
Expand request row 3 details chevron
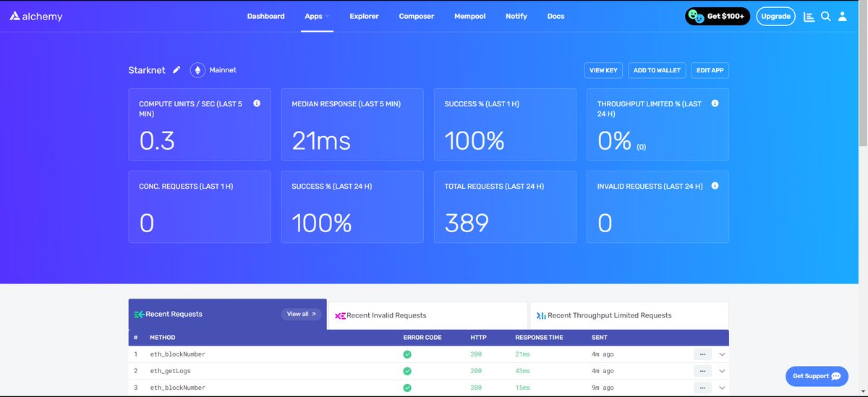[722, 388]
